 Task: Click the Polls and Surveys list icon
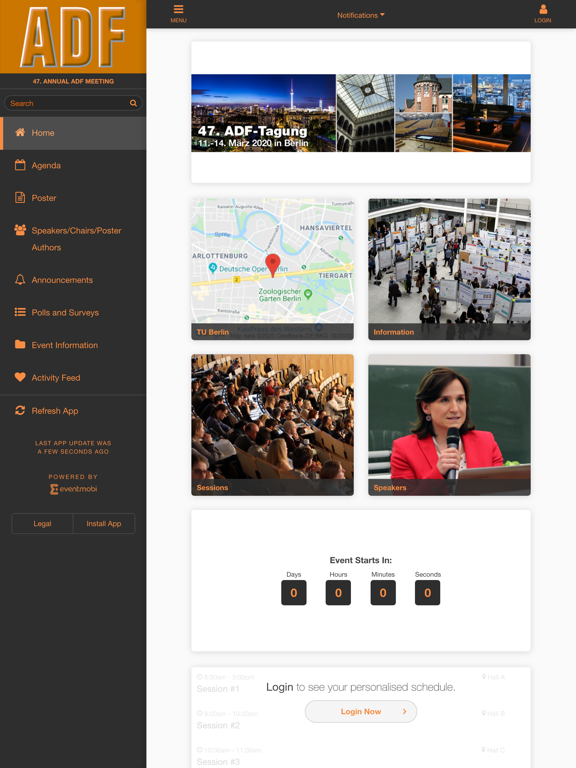[x=20, y=312]
